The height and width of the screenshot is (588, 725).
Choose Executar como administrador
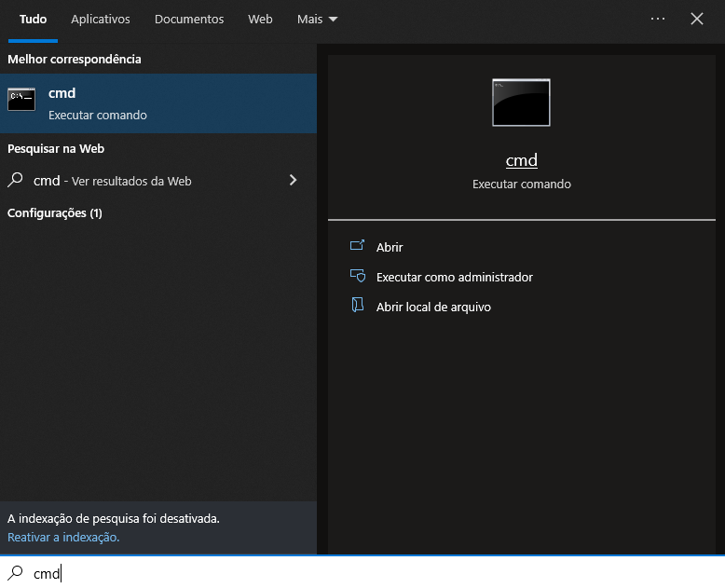455,277
